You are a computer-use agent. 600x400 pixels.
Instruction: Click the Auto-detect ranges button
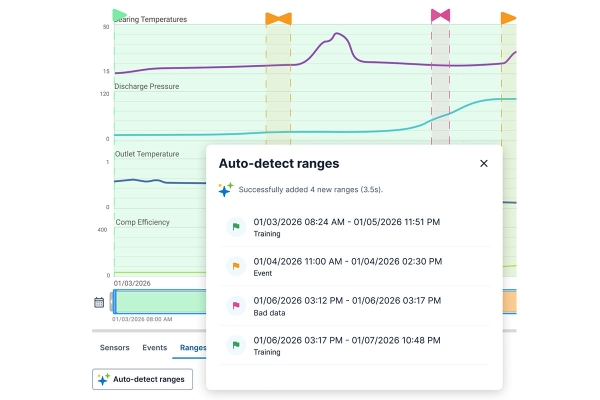(141, 379)
